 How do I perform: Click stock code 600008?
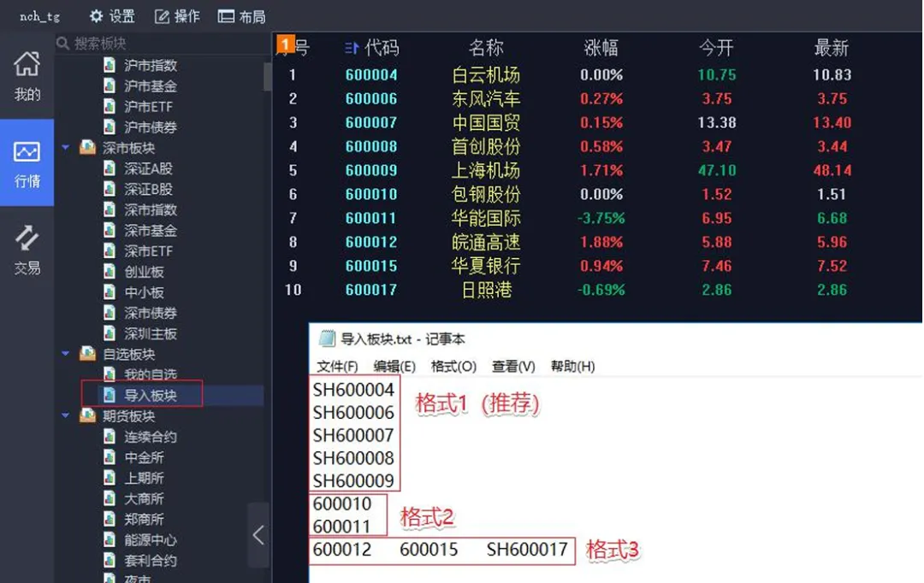(371, 147)
